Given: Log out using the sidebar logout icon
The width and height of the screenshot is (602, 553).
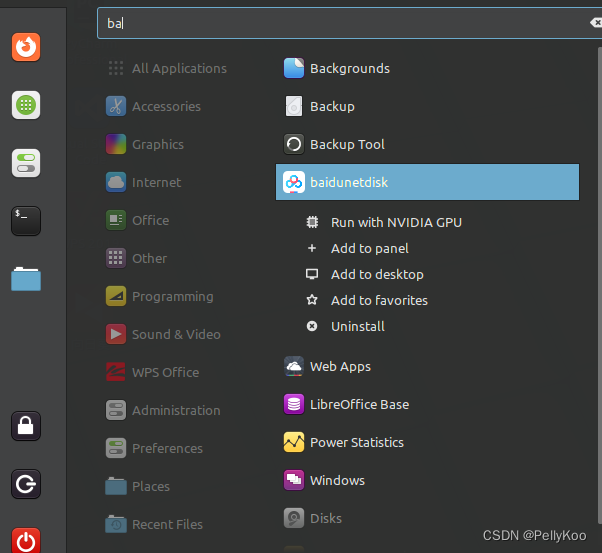Looking at the screenshot, I should pyautogui.click(x=26, y=484).
